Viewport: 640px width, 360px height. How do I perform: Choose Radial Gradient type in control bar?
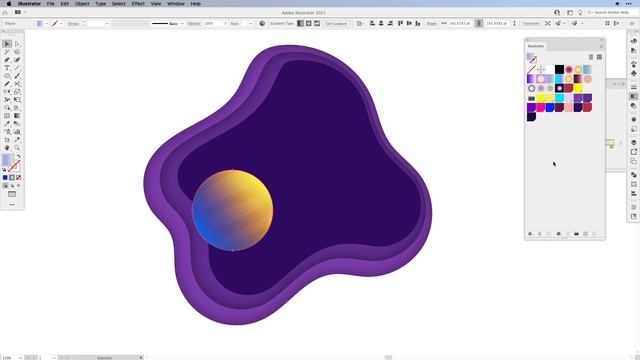pos(309,24)
